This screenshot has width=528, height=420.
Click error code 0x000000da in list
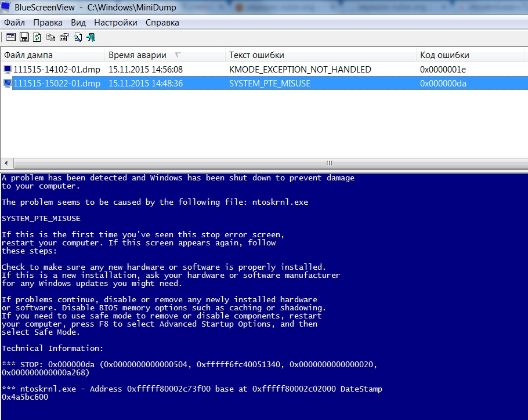click(443, 83)
